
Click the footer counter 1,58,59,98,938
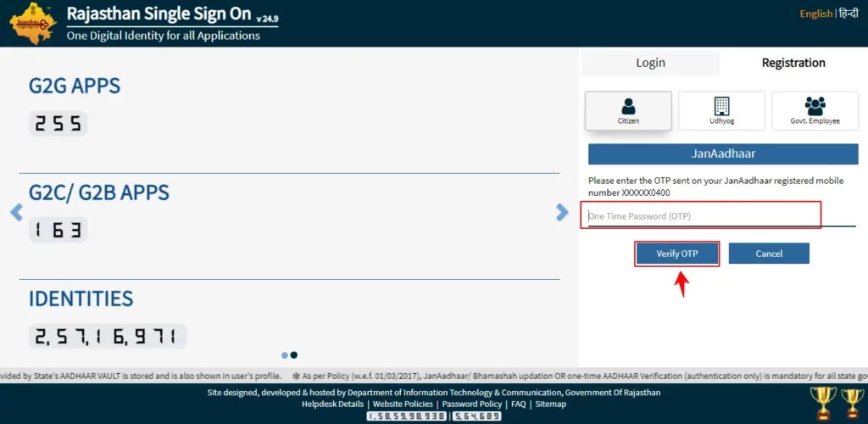tap(408, 416)
